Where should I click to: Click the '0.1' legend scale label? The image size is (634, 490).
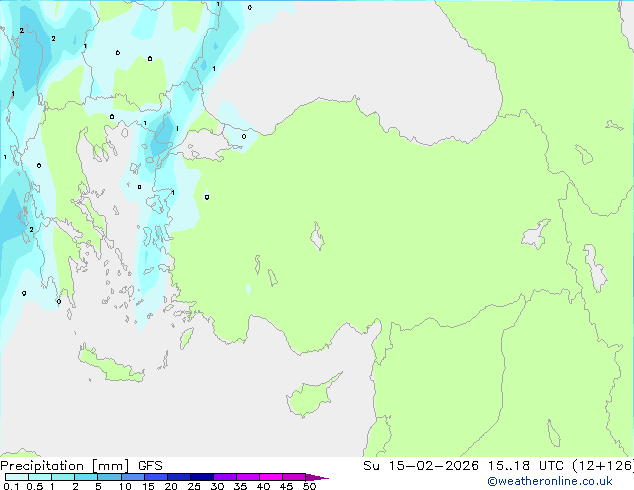11,486
